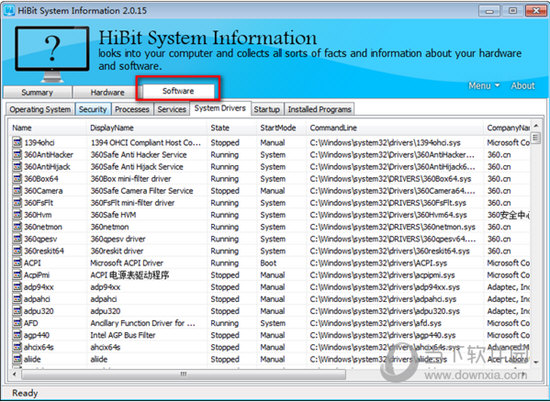550x402 pixels.
Task: Click the 360Hvm64.sys command line path
Action: tap(388, 215)
